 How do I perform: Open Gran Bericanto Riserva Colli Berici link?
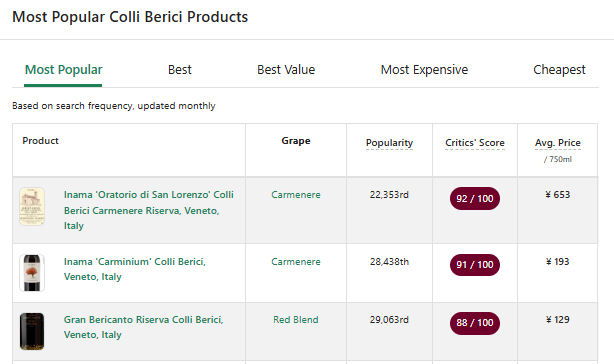(x=143, y=327)
